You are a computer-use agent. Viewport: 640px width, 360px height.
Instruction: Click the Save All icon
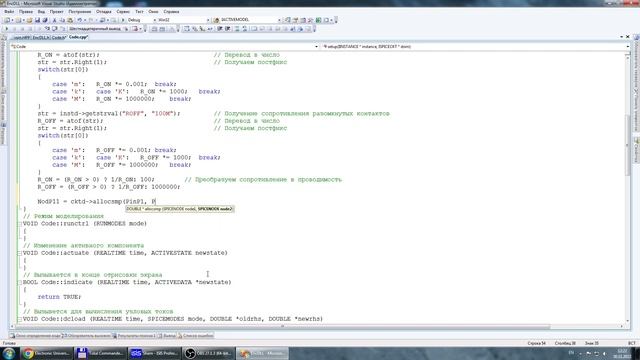44,20
